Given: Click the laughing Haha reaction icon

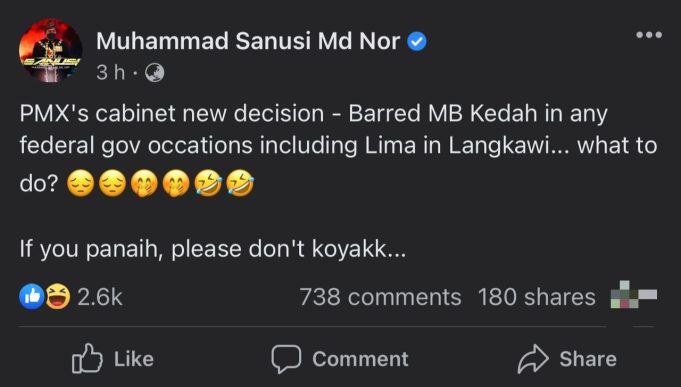Looking at the screenshot, I should coord(58,297).
